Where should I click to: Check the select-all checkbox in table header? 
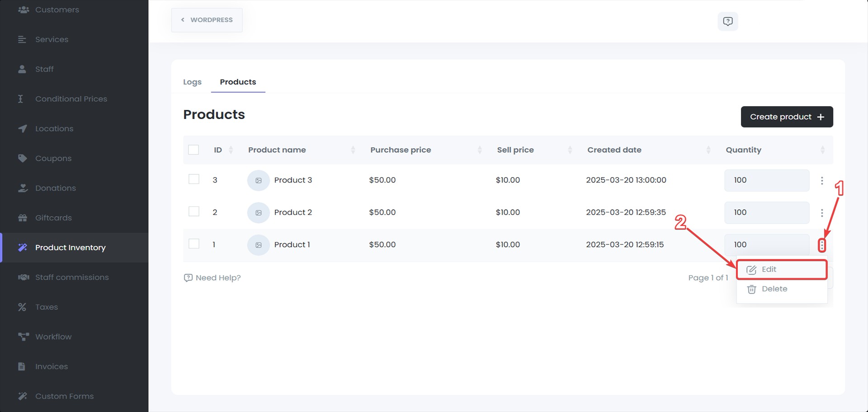[193, 149]
